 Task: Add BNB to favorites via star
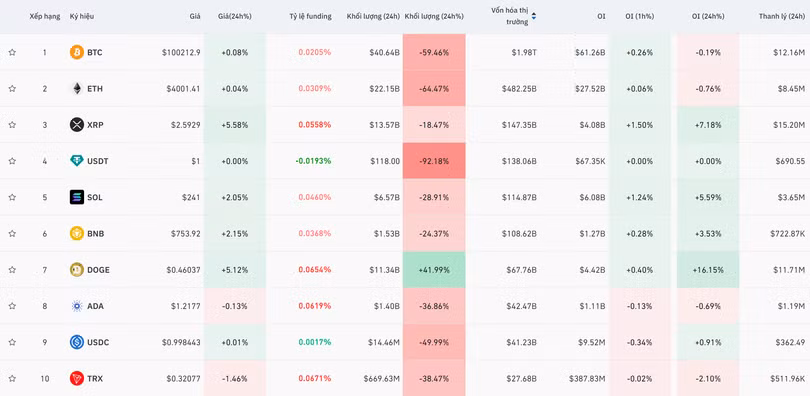point(12,233)
